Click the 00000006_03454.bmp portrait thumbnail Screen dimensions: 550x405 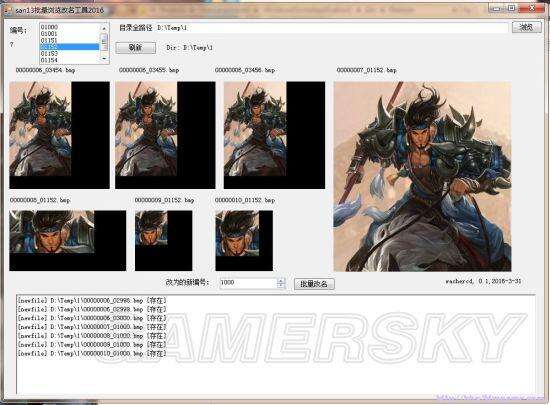coord(59,135)
